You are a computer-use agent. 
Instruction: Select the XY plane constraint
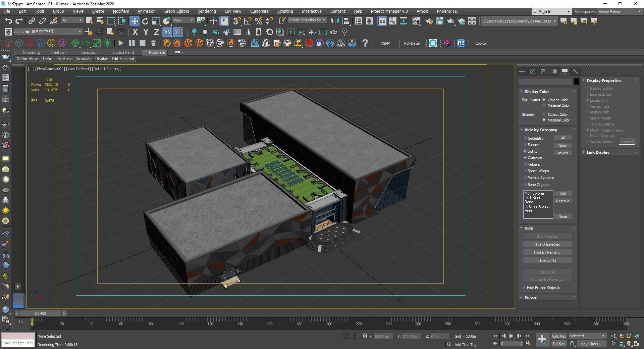tap(167, 32)
